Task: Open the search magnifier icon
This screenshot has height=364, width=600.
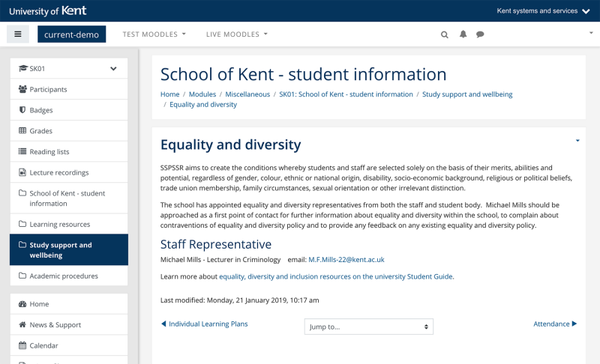Action: tap(444, 34)
